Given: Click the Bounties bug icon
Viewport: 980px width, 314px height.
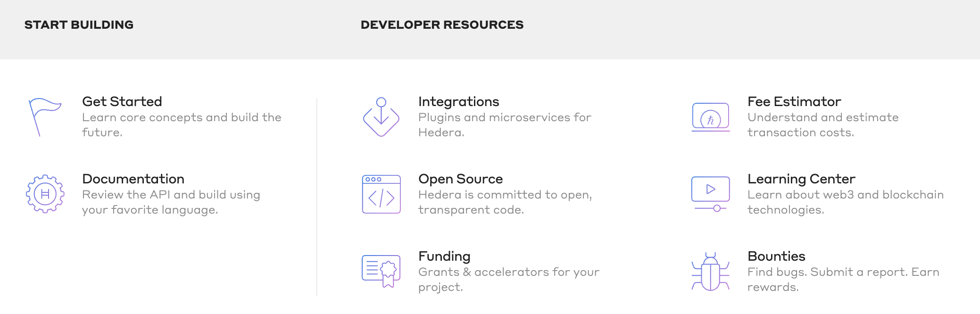Looking at the screenshot, I should click(x=711, y=272).
